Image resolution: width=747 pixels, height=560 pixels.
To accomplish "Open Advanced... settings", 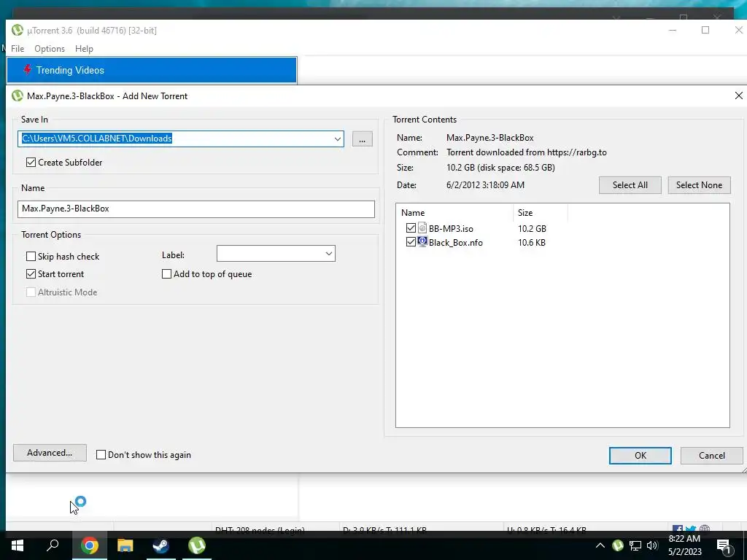I will tap(50, 453).
